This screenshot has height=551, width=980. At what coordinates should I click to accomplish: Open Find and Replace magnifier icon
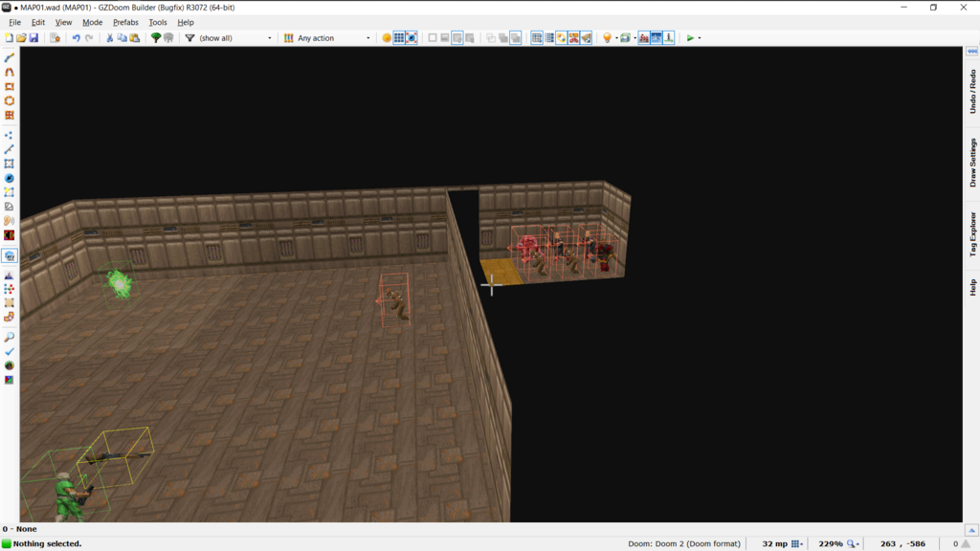point(9,338)
